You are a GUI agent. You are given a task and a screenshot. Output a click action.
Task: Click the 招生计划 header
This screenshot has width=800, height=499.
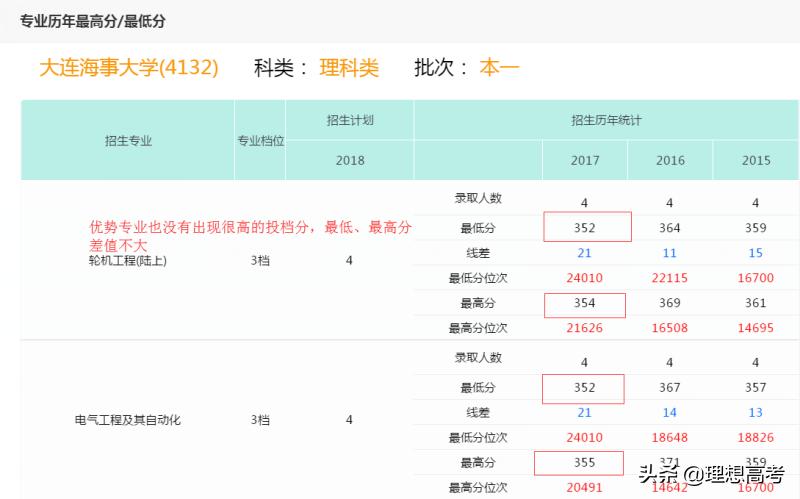350,120
